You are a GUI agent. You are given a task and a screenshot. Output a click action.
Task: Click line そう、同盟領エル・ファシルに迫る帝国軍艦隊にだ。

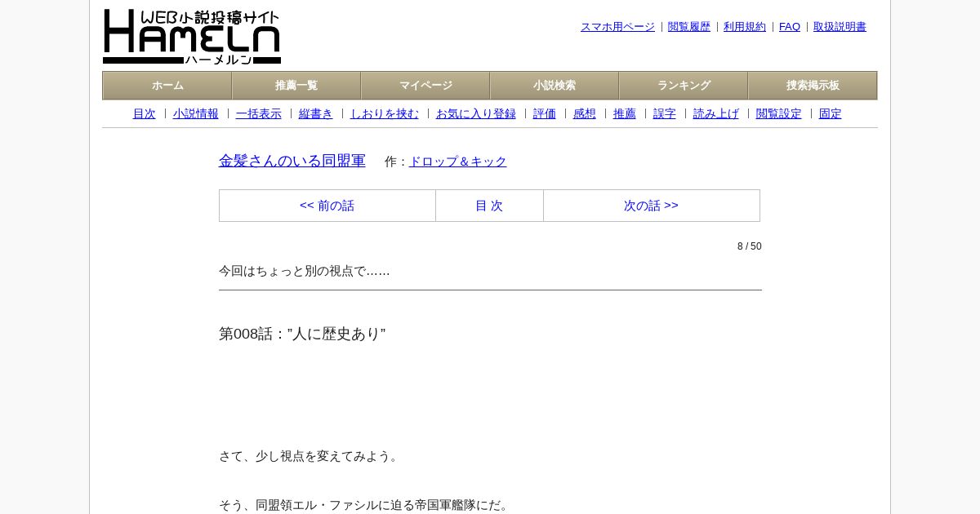pos(366,505)
